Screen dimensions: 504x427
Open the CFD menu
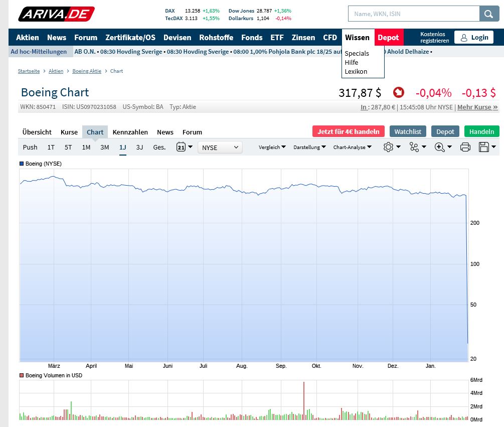click(330, 38)
